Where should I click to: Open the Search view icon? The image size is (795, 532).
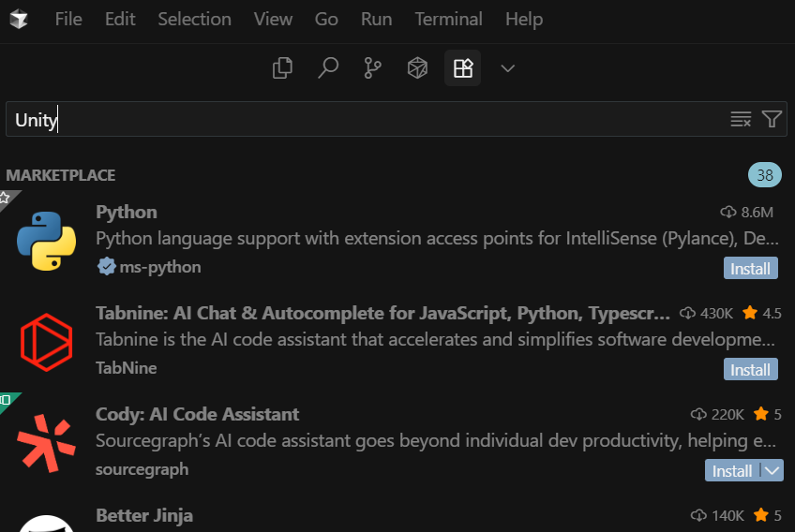pos(327,68)
